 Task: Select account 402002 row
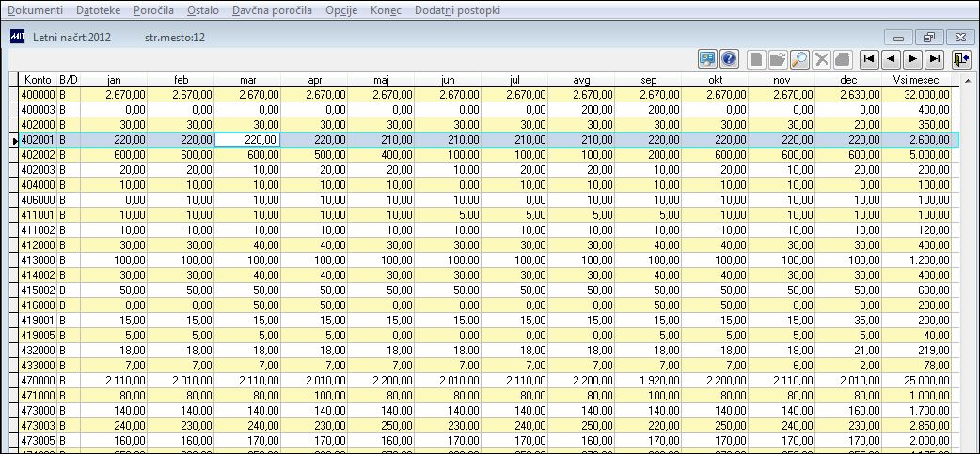(485, 155)
